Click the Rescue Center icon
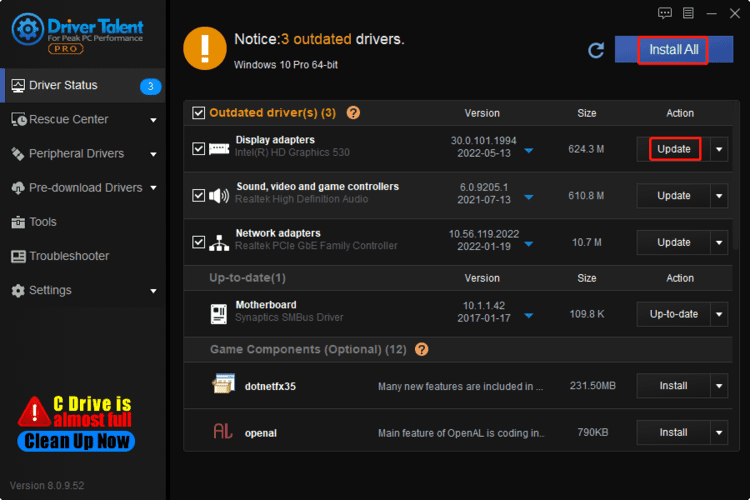 click(x=19, y=120)
